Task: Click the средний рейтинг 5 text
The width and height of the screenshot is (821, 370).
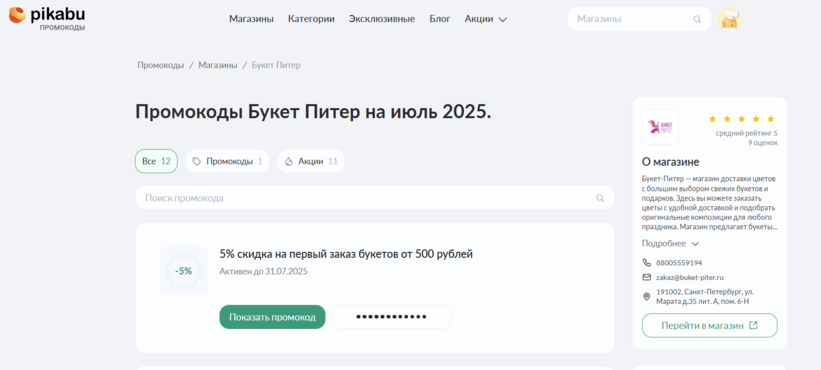Action: [747, 133]
